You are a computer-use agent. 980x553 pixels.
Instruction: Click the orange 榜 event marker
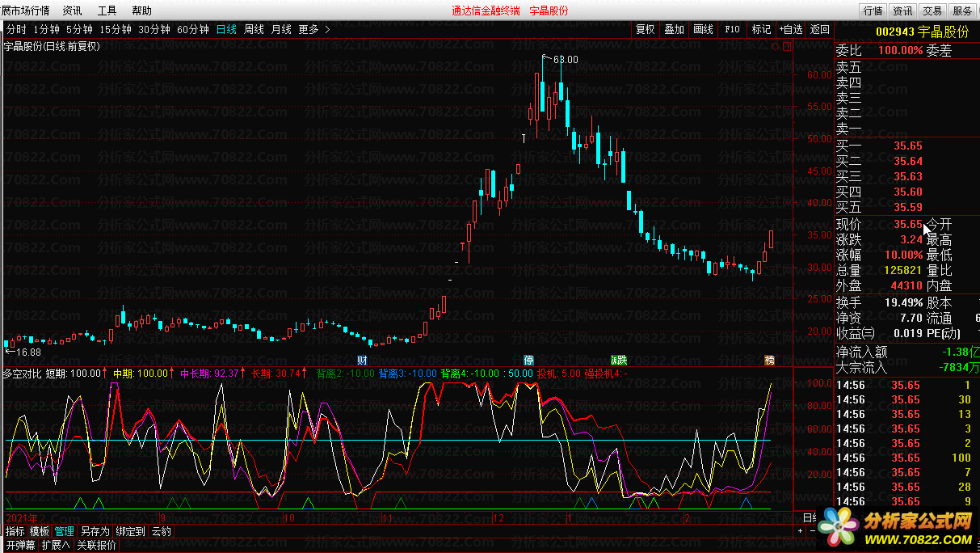tap(770, 360)
